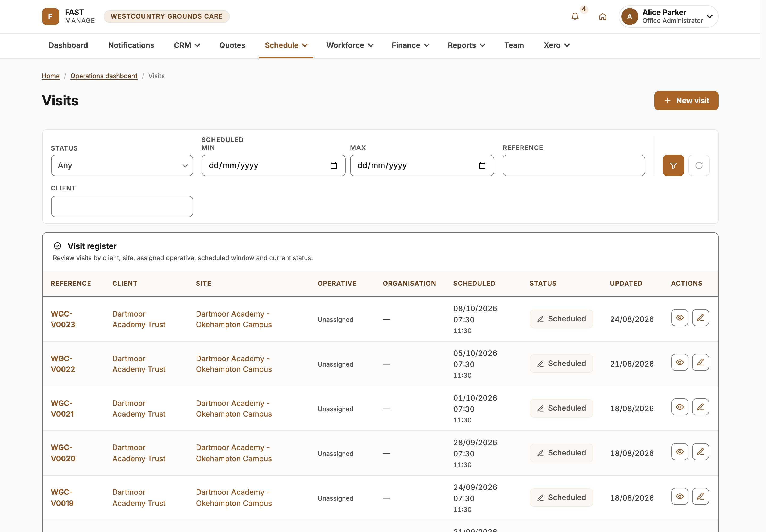The image size is (766, 532).
Task: Expand the Workforce menu
Action: (x=350, y=45)
